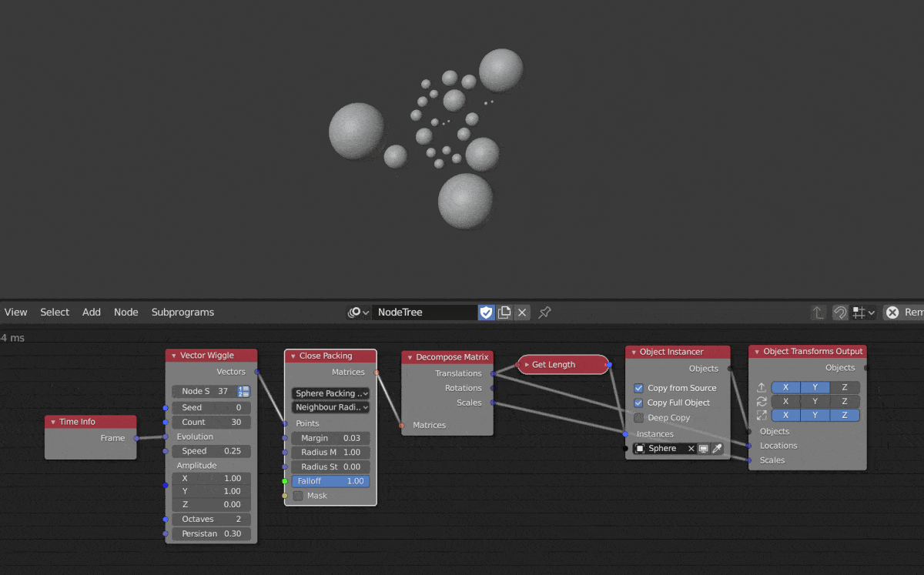
Task: Click the Locations input socket
Action: click(748, 446)
